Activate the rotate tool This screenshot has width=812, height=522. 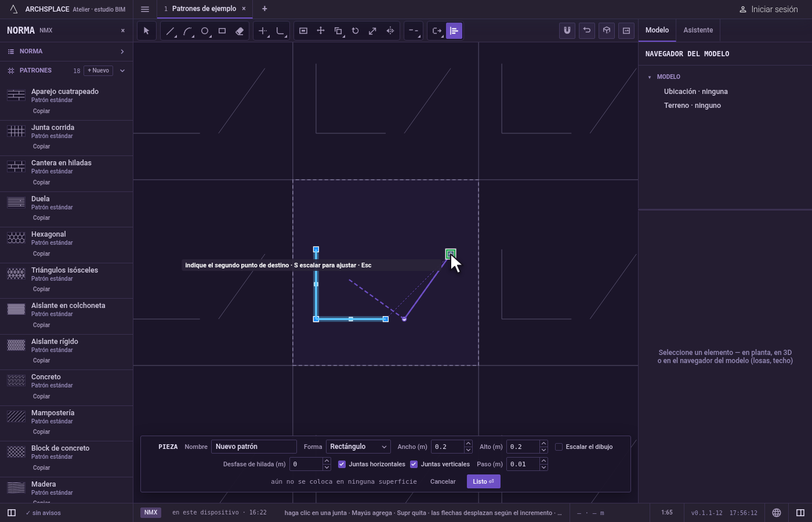click(x=356, y=31)
